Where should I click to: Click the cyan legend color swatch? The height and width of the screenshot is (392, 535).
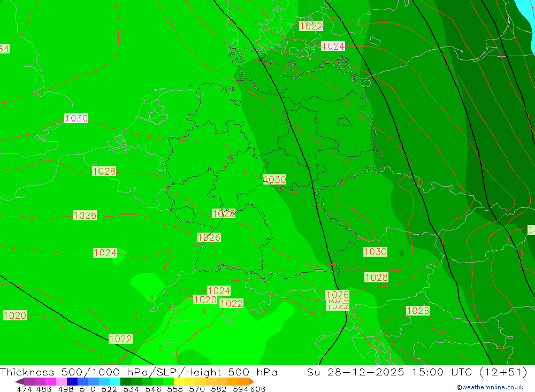(114, 381)
